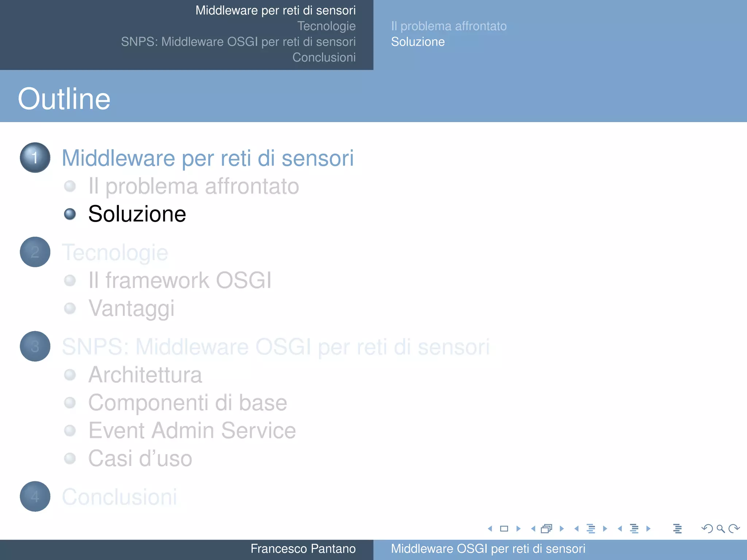Screen dimensions: 747x560
Task: Jump to previous section arrow
Action: click(620, 529)
